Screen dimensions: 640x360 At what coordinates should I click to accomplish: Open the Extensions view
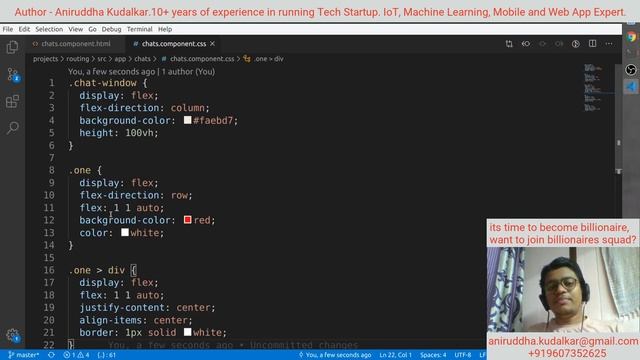(12, 101)
